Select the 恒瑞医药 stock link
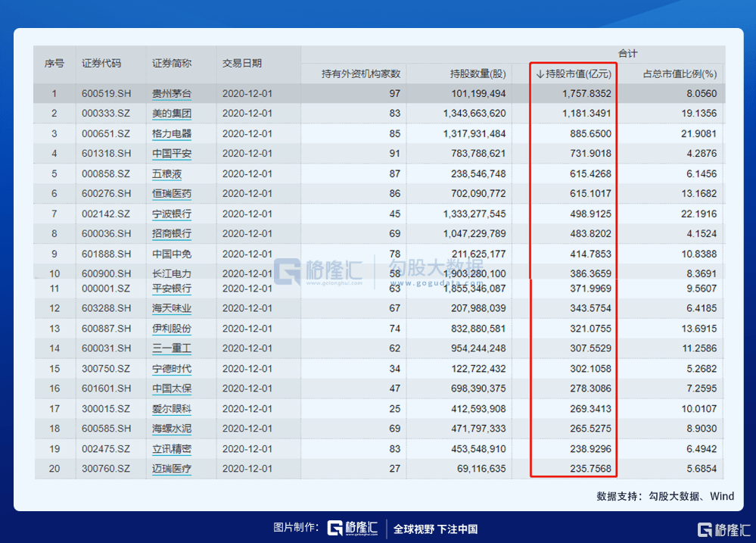The width and height of the screenshot is (756, 543). 172,194
